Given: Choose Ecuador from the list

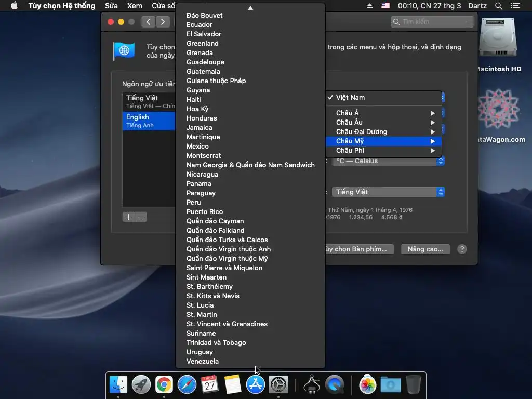Looking at the screenshot, I should tap(250, 25).
